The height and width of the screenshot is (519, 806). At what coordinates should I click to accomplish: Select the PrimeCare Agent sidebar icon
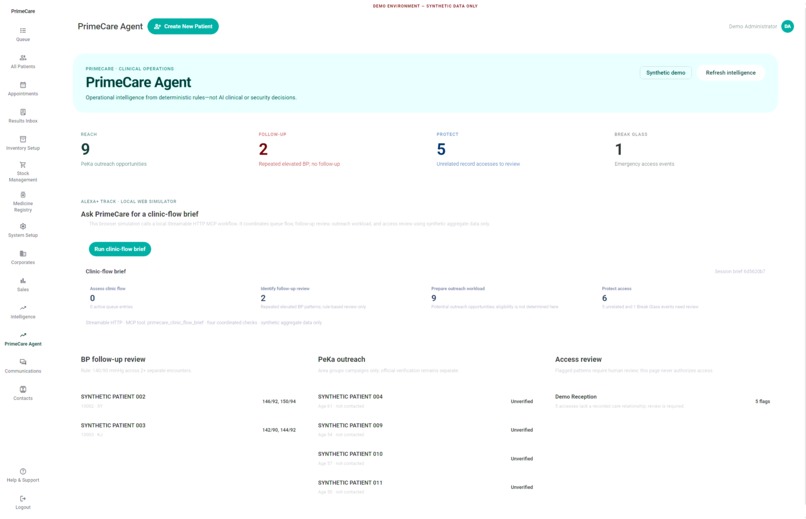coord(23,335)
